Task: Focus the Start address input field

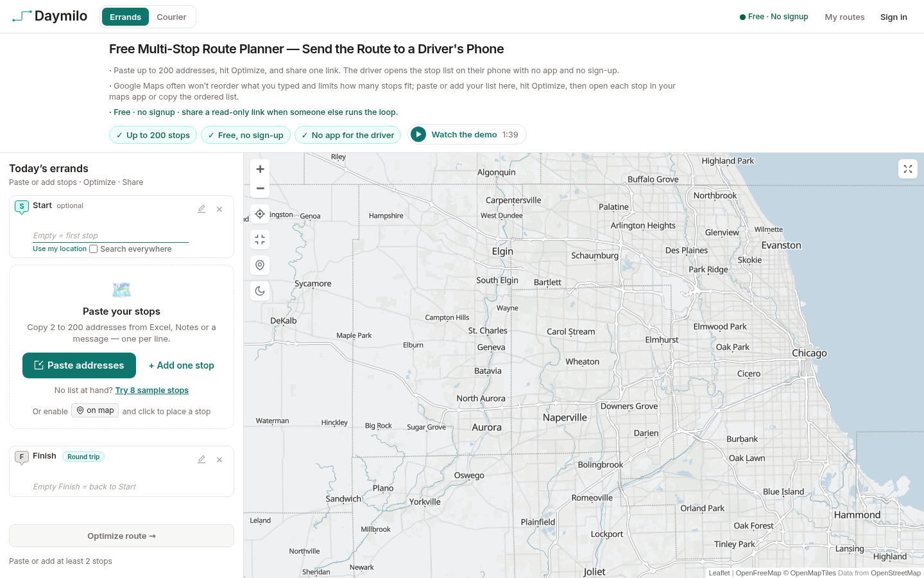Action: (x=110, y=236)
